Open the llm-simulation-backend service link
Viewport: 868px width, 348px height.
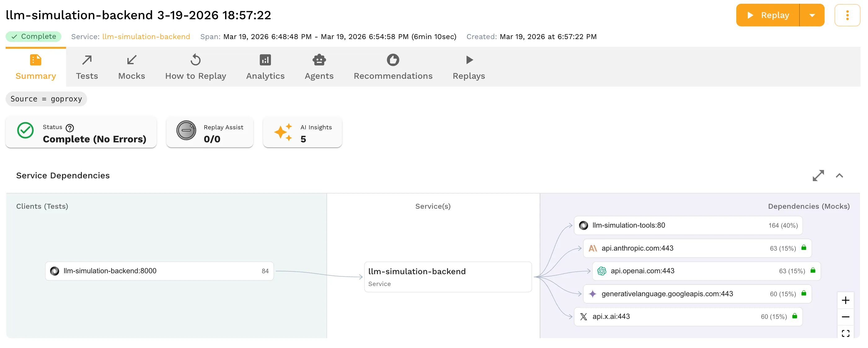tap(146, 36)
